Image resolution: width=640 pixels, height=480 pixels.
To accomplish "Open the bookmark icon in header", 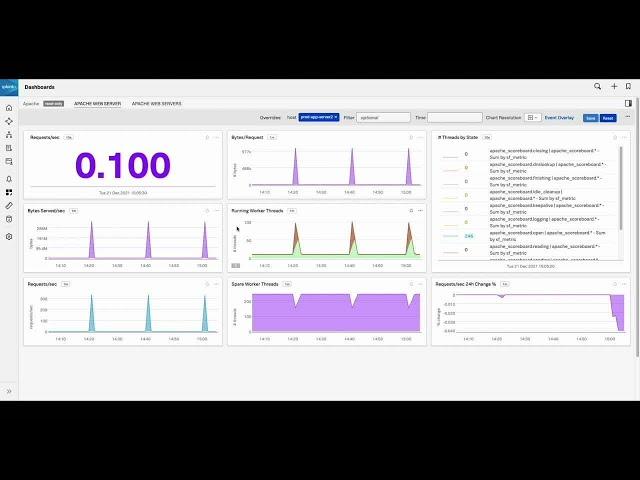I will tap(628, 87).
